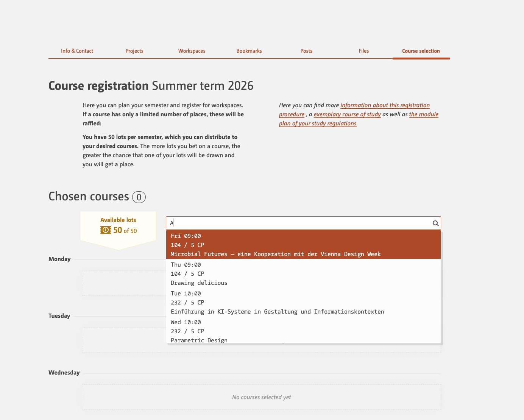Click Wednesday's No courses selected yet text

click(262, 397)
